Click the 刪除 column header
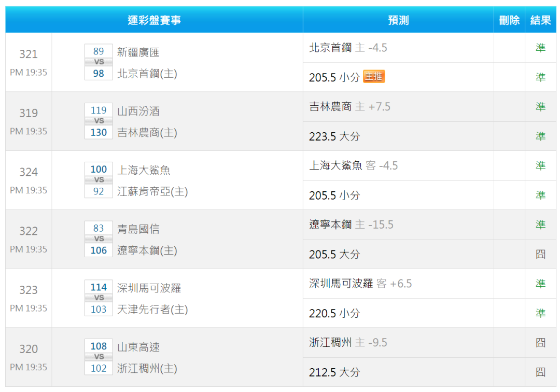The height and width of the screenshot is (392, 560). click(x=509, y=20)
